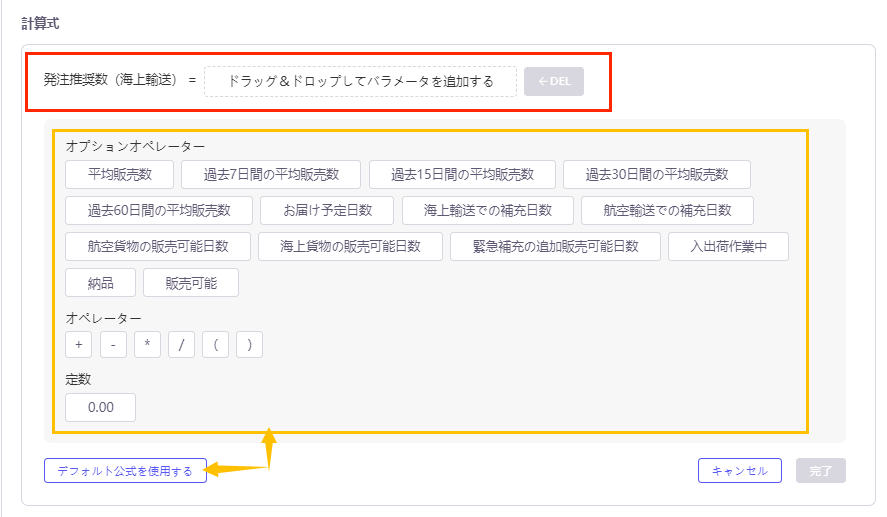The height and width of the screenshot is (517, 887).
Task: Click the 0.00 constant field
Action: pyautogui.click(x=101, y=407)
